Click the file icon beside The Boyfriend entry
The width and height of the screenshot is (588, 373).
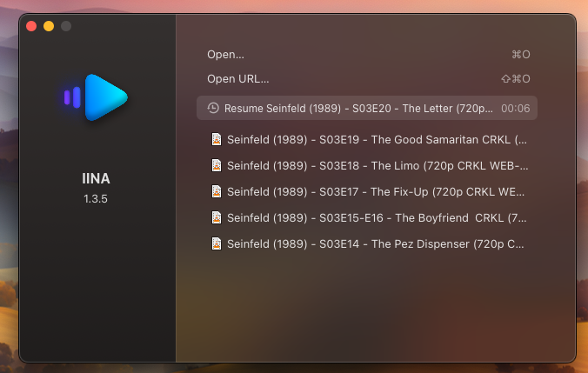[x=217, y=217]
